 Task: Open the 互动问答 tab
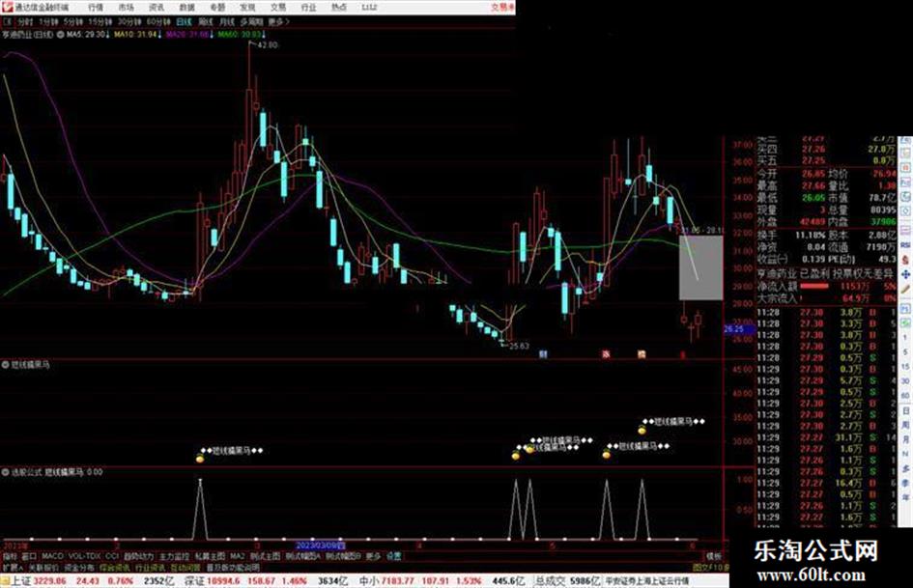pyautogui.click(x=185, y=567)
